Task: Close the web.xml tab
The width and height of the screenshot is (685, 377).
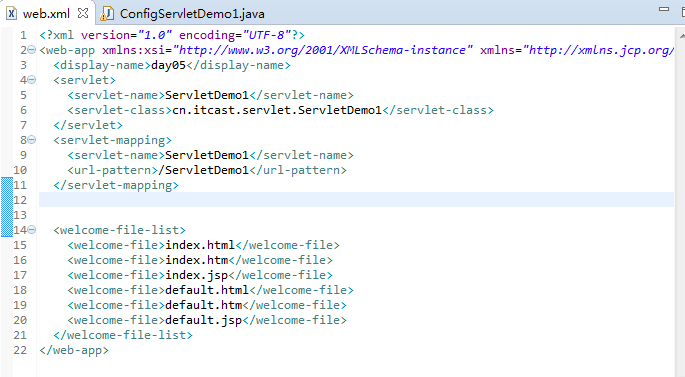Action: pos(83,13)
